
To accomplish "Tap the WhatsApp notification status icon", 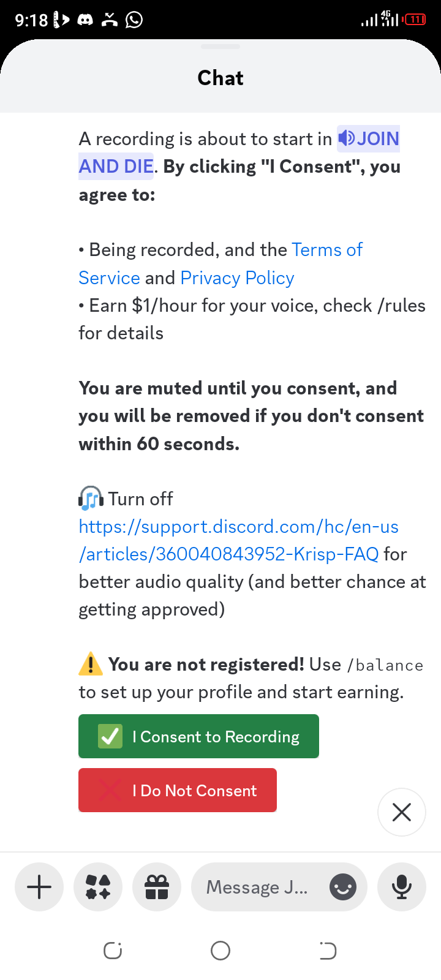I will [x=134, y=20].
